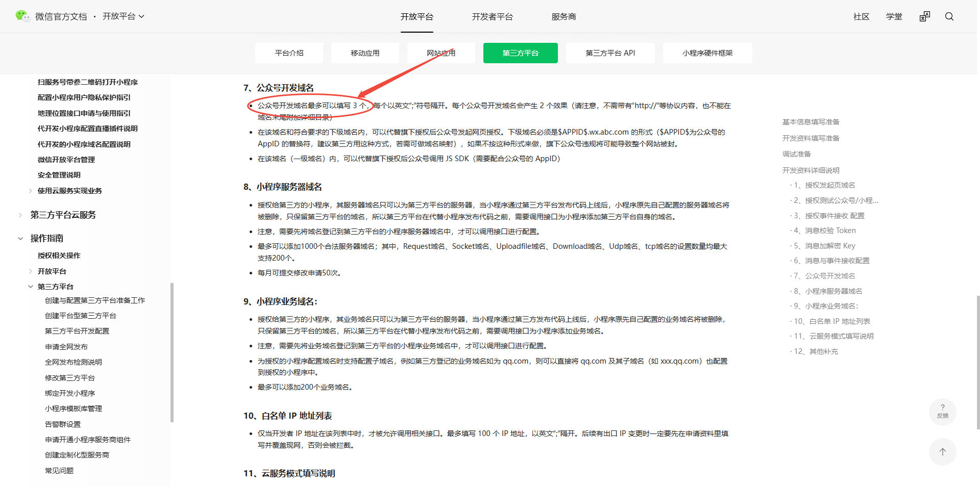This screenshot has width=980, height=486.
Task: Open 申请全网发布 in sidebar
Action: tap(66, 347)
